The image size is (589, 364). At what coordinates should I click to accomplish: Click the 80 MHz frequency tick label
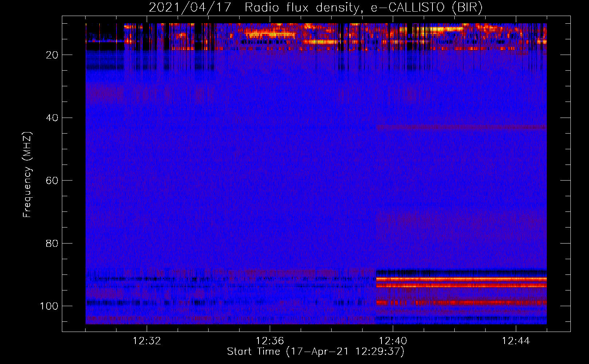tap(52, 243)
